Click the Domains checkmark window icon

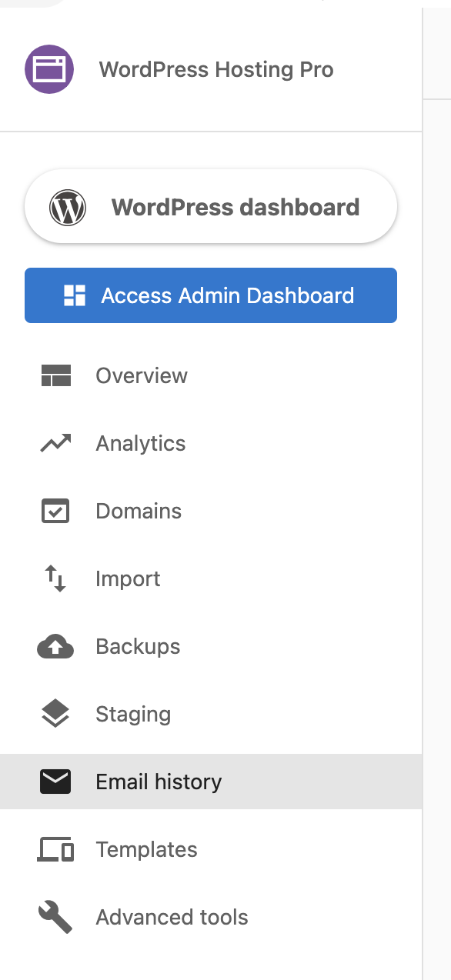(55, 511)
